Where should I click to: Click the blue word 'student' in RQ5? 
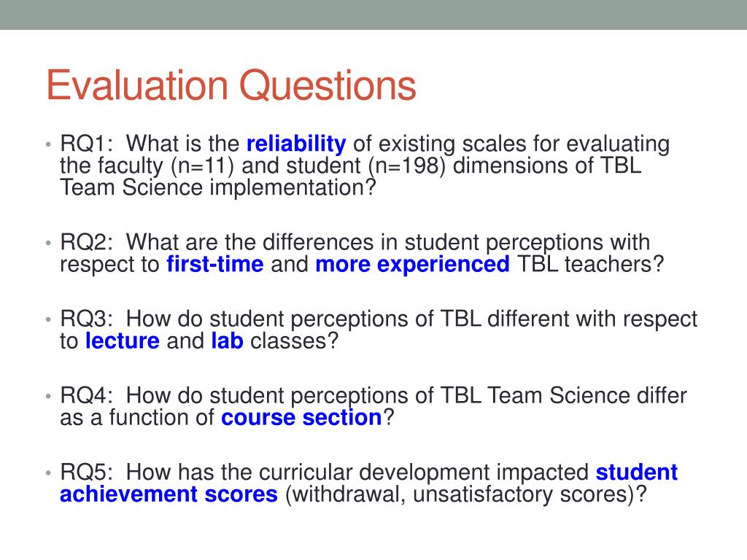tap(636, 472)
